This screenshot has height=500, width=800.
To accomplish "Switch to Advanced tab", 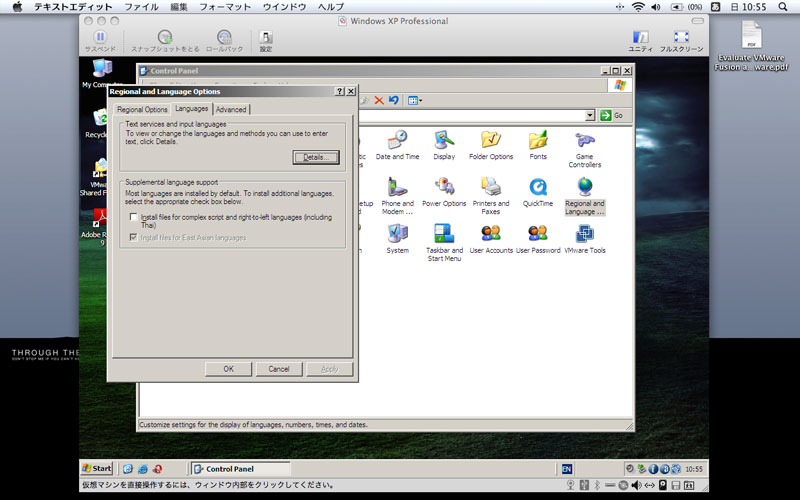I will point(231,110).
